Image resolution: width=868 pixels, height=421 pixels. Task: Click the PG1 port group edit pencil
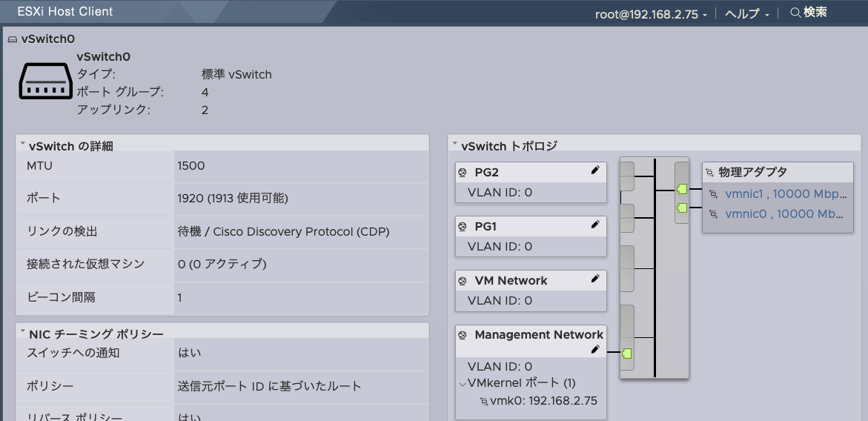[x=595, y=225]
